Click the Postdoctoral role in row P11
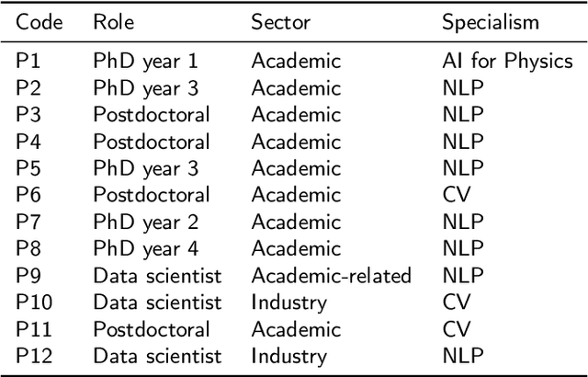The height and width of the screenshot is (377, 588). (151, 328)
